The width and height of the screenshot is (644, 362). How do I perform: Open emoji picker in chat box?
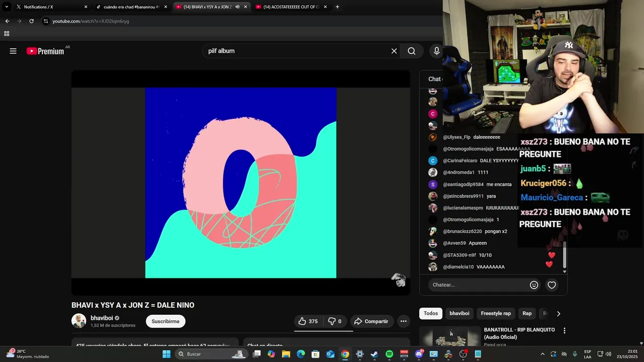[x=534, y=285]
